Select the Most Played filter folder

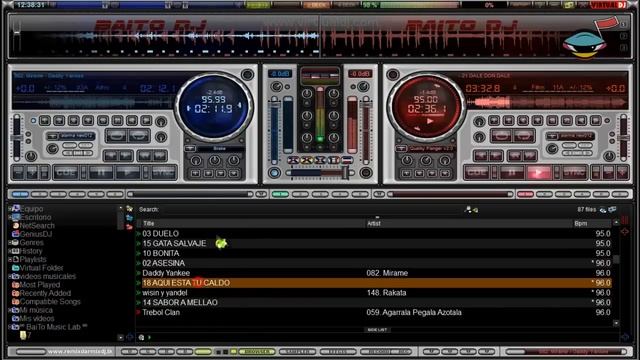pos(36,285)
